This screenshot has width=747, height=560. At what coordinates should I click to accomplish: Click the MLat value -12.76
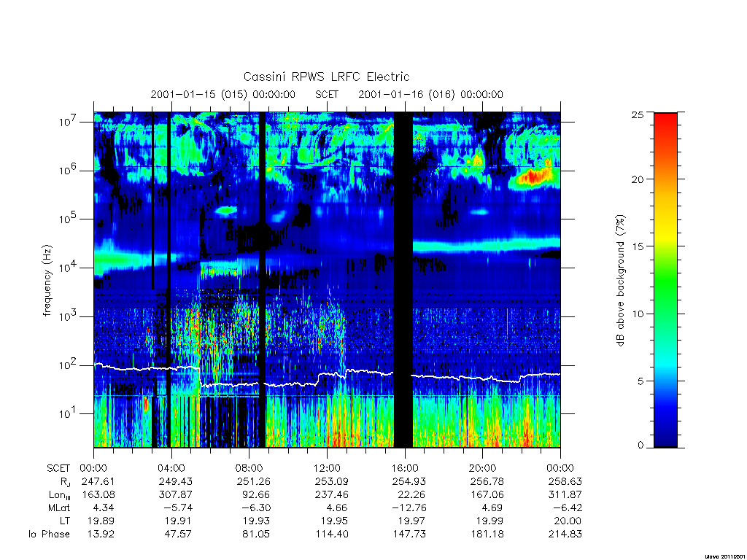coord(409,507)
